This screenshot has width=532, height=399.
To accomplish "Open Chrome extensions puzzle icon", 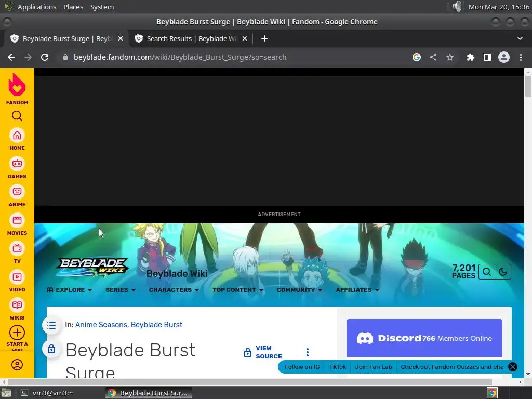I will tap(470, 57).
